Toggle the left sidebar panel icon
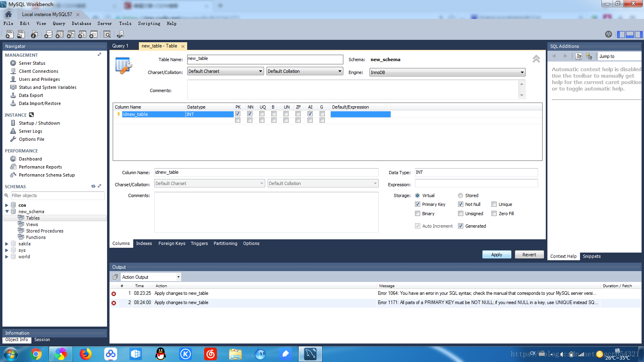The width and height of the screenshot is (644, 362). tap(621, 35)
